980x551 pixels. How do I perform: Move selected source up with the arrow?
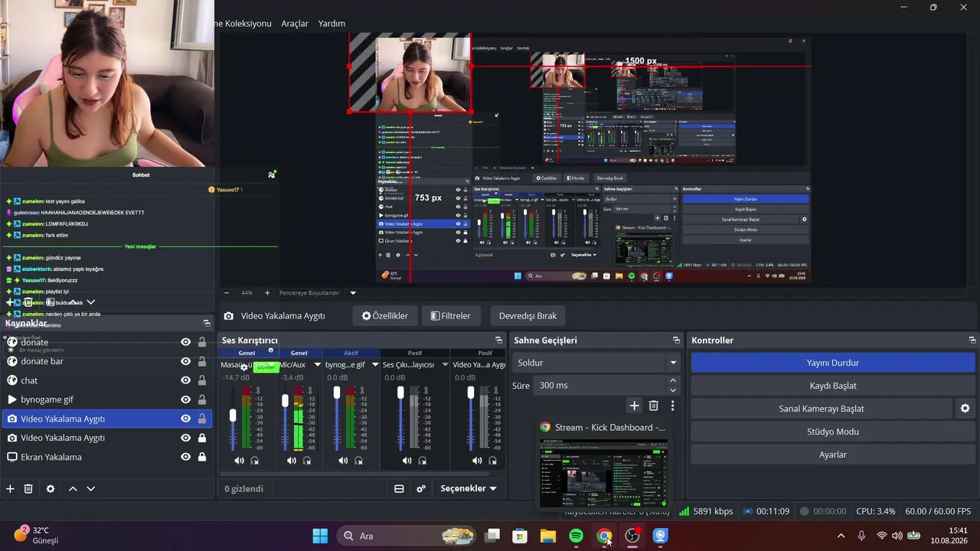click(73, 489)
